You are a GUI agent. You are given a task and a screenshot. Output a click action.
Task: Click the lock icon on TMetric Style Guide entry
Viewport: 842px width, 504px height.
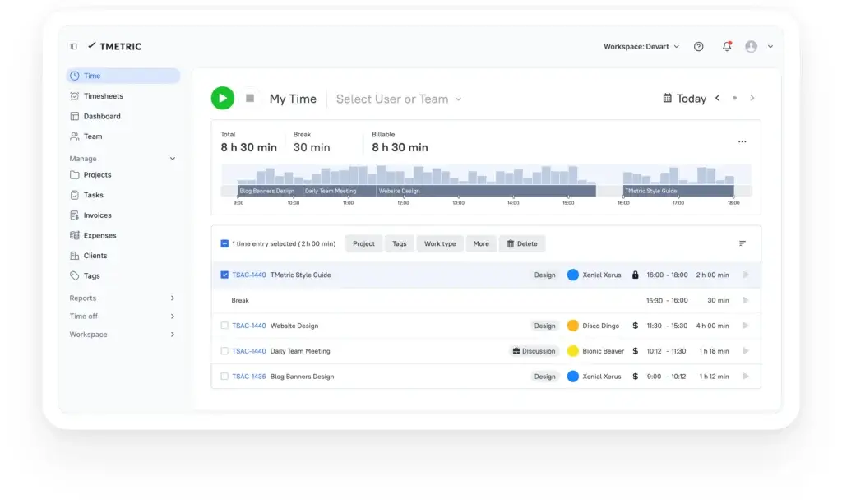pyautogui.click(x=636, y=275)
